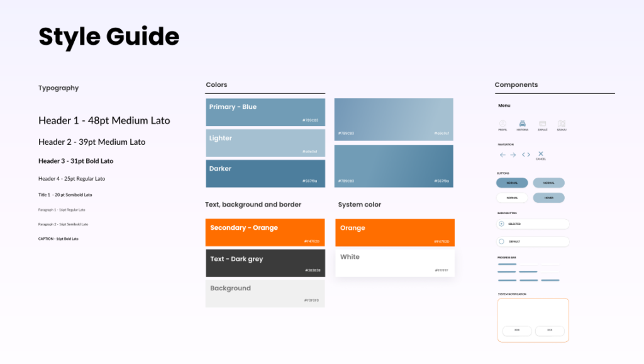Open the Szukaj map icon
Image resolution: width=644 pixels, height=364 pixels.
(562, 123)
